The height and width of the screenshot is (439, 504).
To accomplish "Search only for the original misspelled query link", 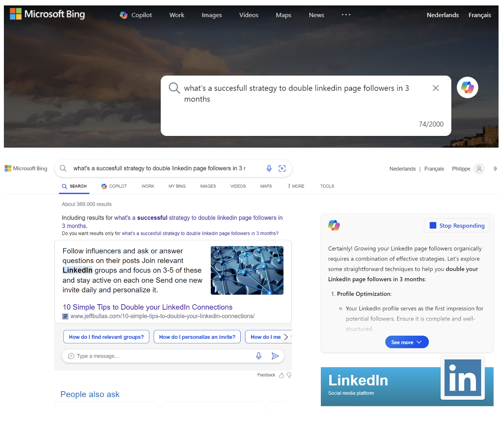I will pyautogui.click(x=199, y=233).
